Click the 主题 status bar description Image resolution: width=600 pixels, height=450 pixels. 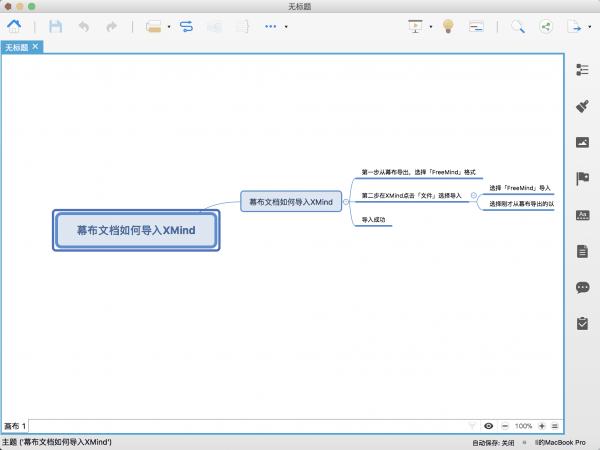pos(57,442)
